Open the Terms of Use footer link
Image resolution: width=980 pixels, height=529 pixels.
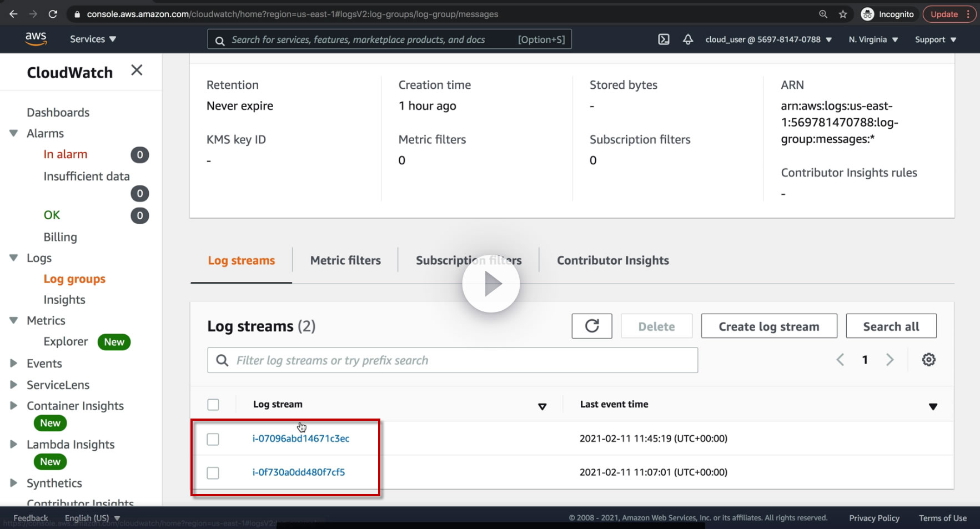[x=943, y=518]
